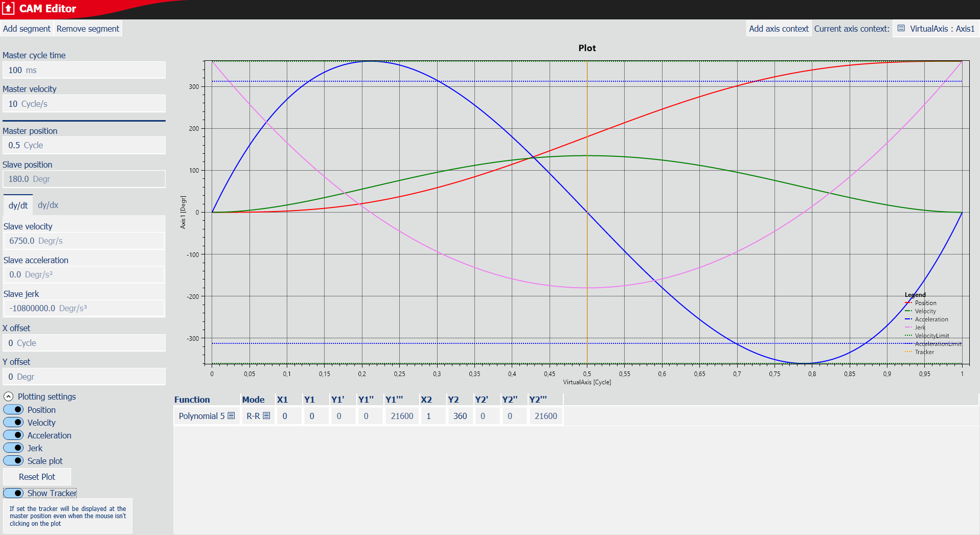The image size is (980, 535).
Task: Click the list icon next to R-R mode
Action: tap(266, 416)
